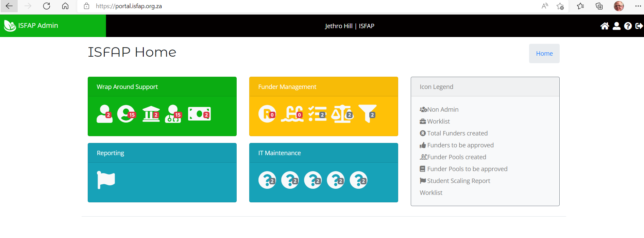Screen dimensions: 644x238
Task: Open browser home button
Action: tap(65, 6)
